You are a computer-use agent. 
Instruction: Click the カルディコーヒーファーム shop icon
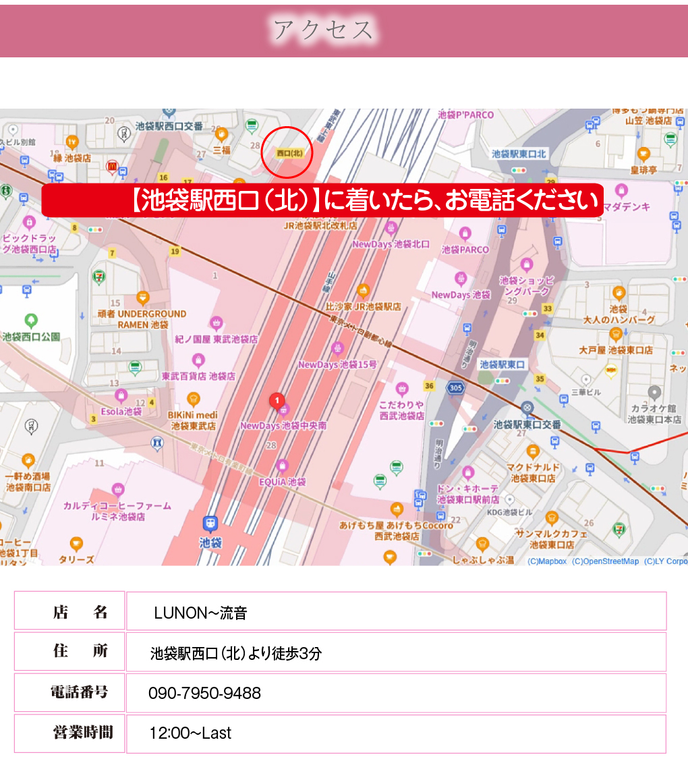[119, 489]
